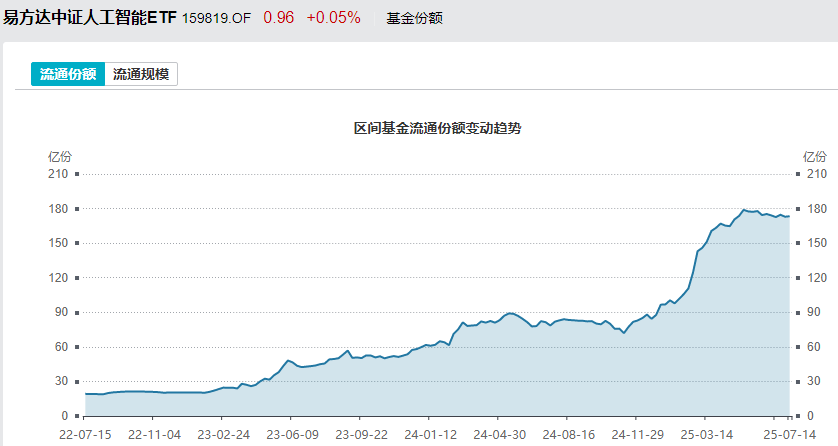Click the right y-axis label 120
The width and height of the screenshot is (838, 446).
tap(817, 278)
